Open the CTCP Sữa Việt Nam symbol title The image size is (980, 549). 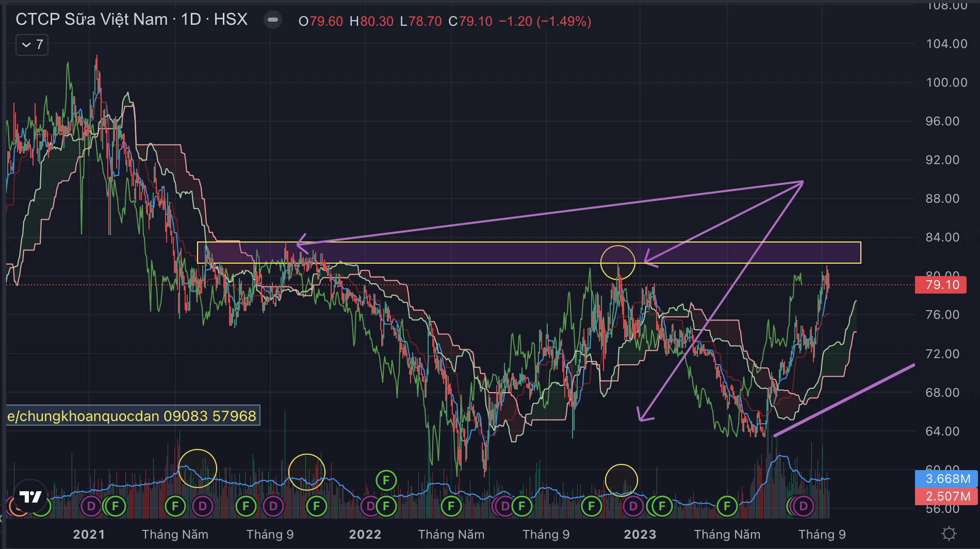pos(132,20)
